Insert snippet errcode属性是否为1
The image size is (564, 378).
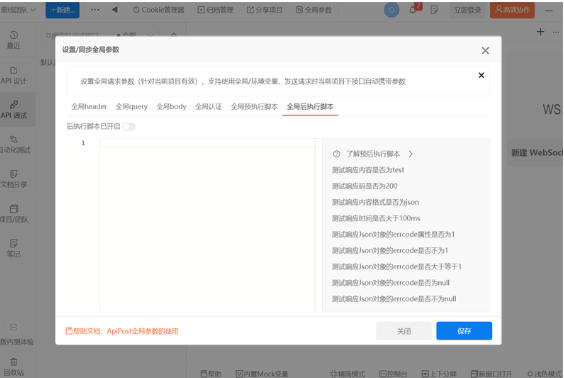(x=393, y=234)
